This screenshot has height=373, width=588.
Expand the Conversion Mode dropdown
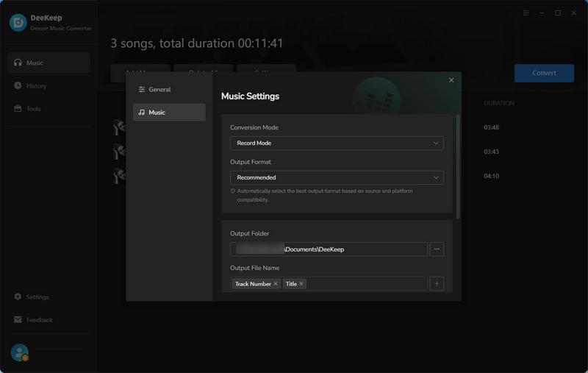click(x=337, y=143)
